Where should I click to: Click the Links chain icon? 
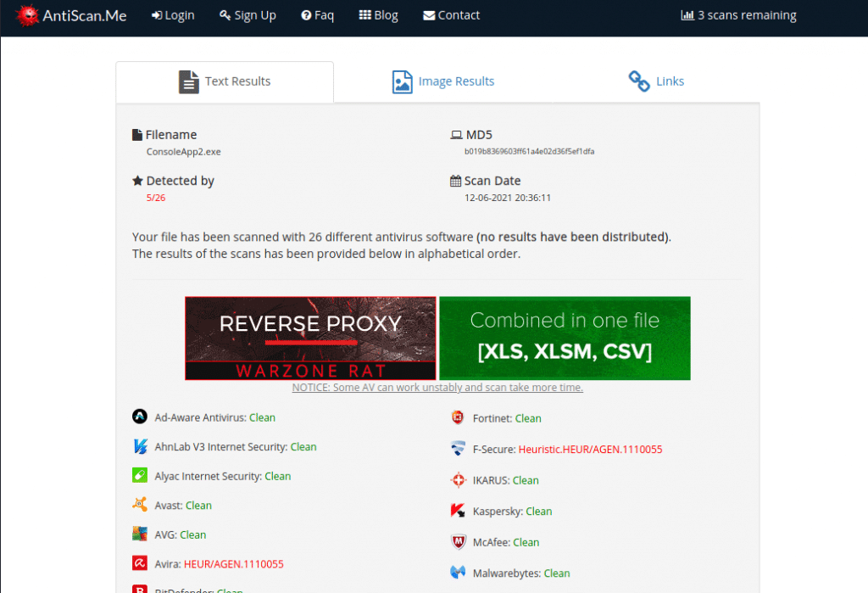(x=639, y=81)
